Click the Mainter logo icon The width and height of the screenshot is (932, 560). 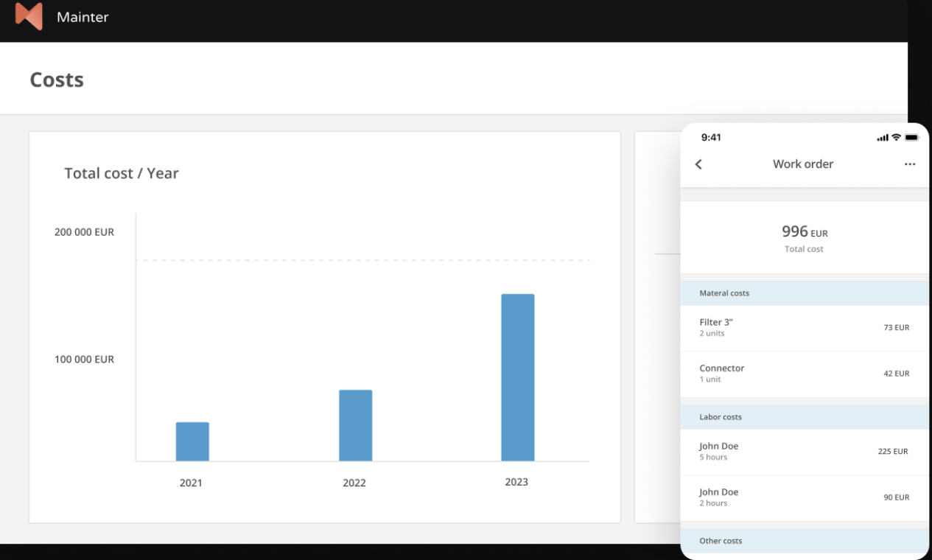(x=28, y=16)
